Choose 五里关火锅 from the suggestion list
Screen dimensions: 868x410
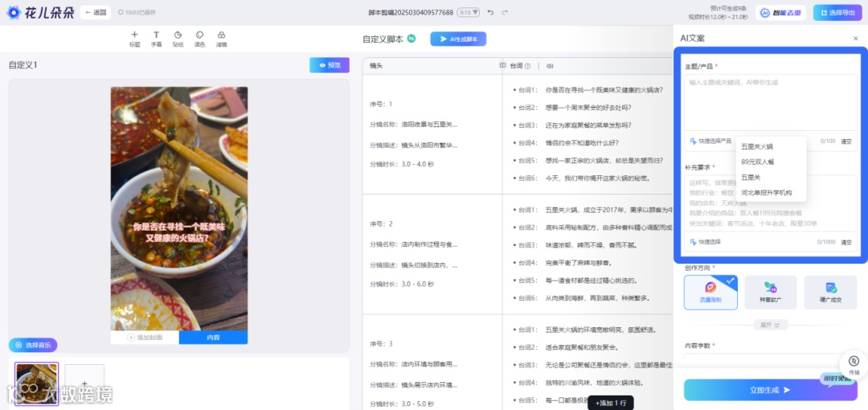(757, 147)
